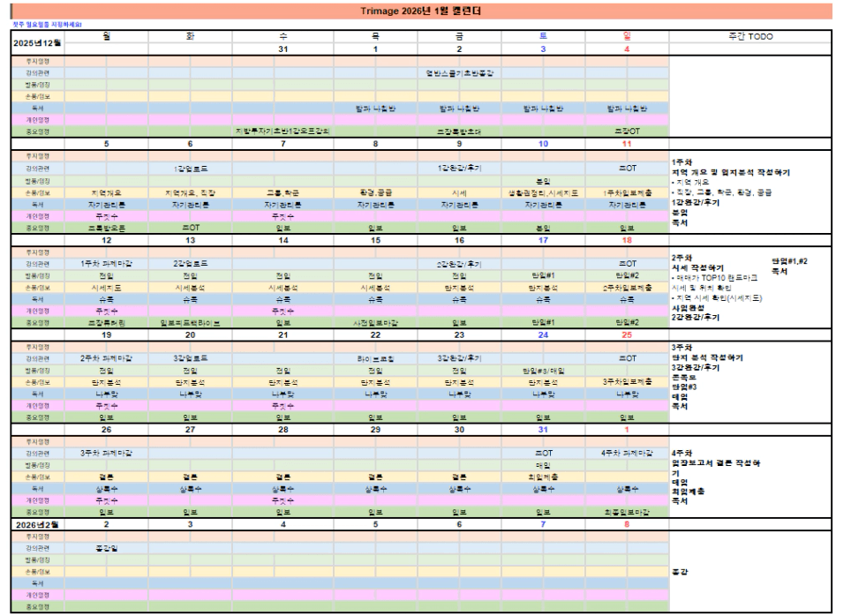Click the '2주차임보제출' cell
The height and width of the screenshot is (616, 851).
point(627,288)
